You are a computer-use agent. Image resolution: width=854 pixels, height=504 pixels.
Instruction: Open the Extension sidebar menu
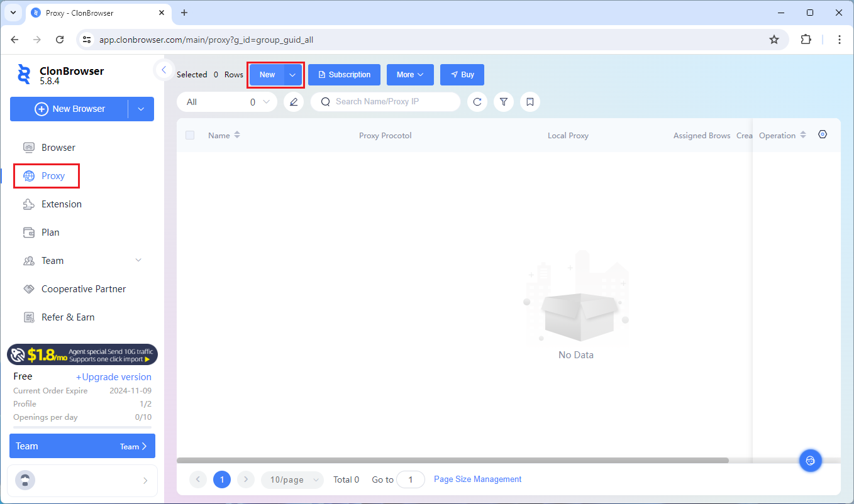(x=61, y=204)
